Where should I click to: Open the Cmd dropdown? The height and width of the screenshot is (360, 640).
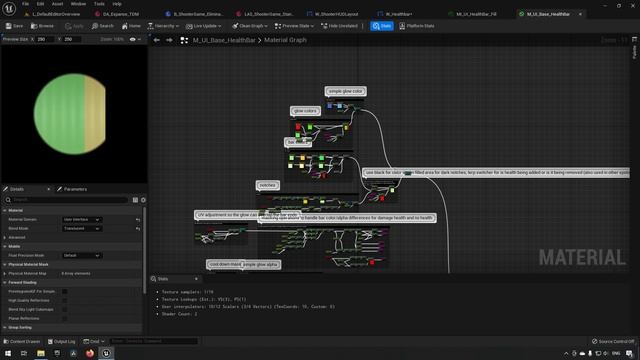(x=93, y=341)
